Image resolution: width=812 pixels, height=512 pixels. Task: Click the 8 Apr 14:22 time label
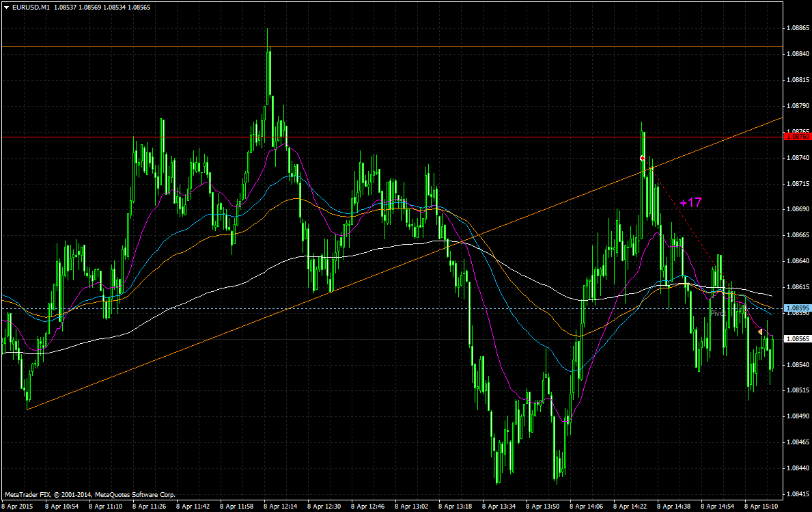pos(630,507)
